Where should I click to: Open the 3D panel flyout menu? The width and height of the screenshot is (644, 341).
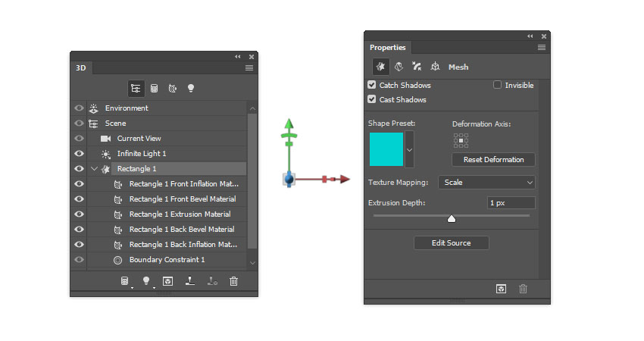[x=249, y=68]
